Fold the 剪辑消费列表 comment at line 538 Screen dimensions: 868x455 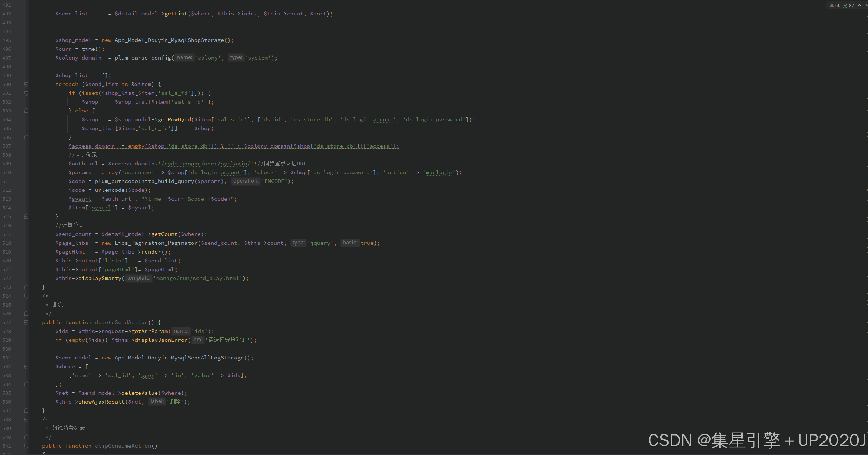pos(26,419)
